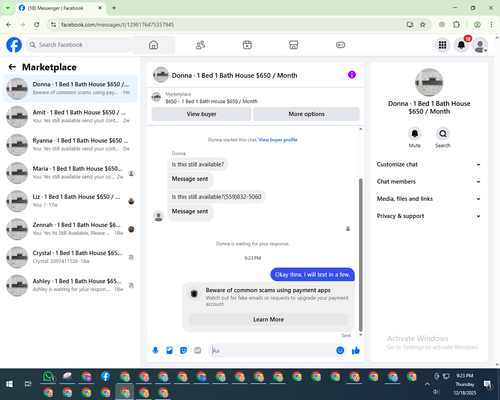Open the Marketplace tab icon
This screenshot has height=400, width=500.
coord(294,45)
